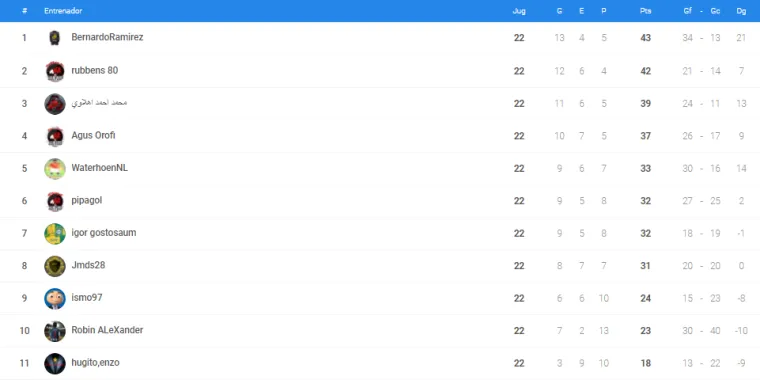Open WaterhoenNL's avatar icon
This screenshot has width=760, height=380.
tap(55, 169)
